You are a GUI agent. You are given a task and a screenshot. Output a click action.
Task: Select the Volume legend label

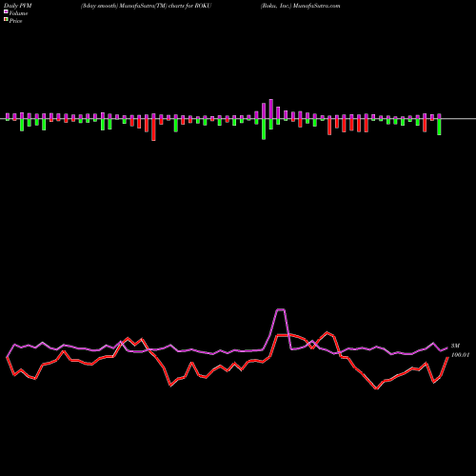tap(18, 13)
